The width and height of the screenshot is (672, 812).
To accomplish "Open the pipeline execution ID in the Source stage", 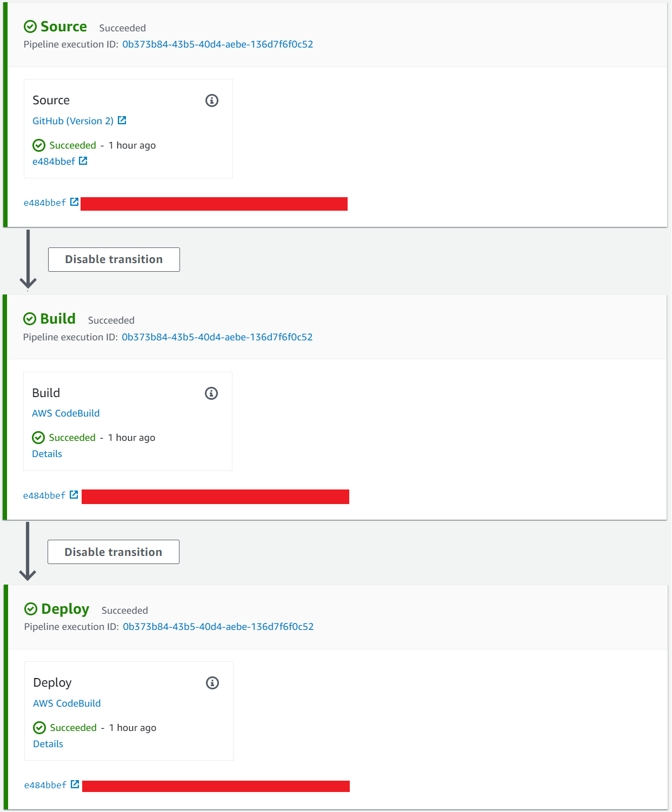I will [x=217, y=44].
